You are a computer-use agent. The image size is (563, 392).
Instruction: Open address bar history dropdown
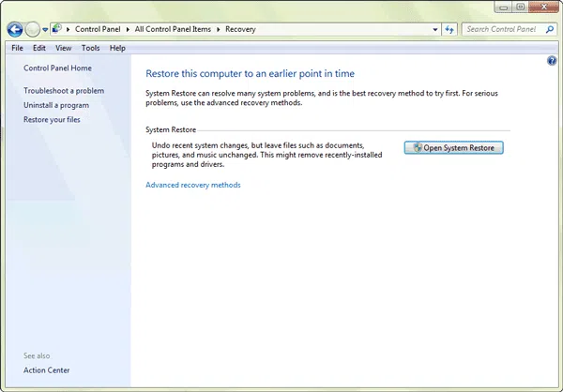435,29
